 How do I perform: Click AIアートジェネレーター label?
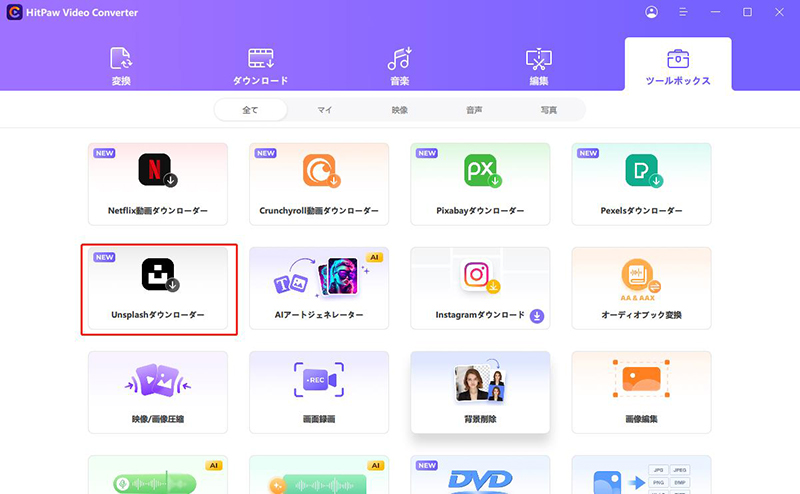point(319,315)
